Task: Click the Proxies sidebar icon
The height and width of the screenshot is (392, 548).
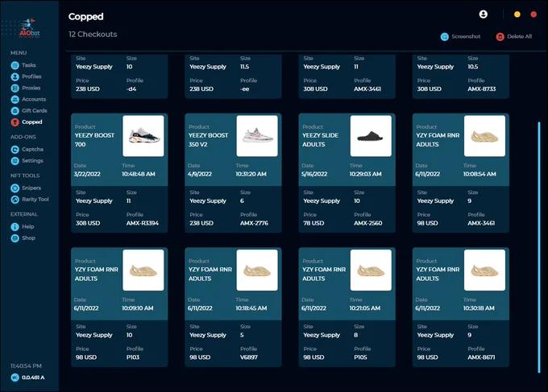Action: pyautogui.click(x=15, y=88)
